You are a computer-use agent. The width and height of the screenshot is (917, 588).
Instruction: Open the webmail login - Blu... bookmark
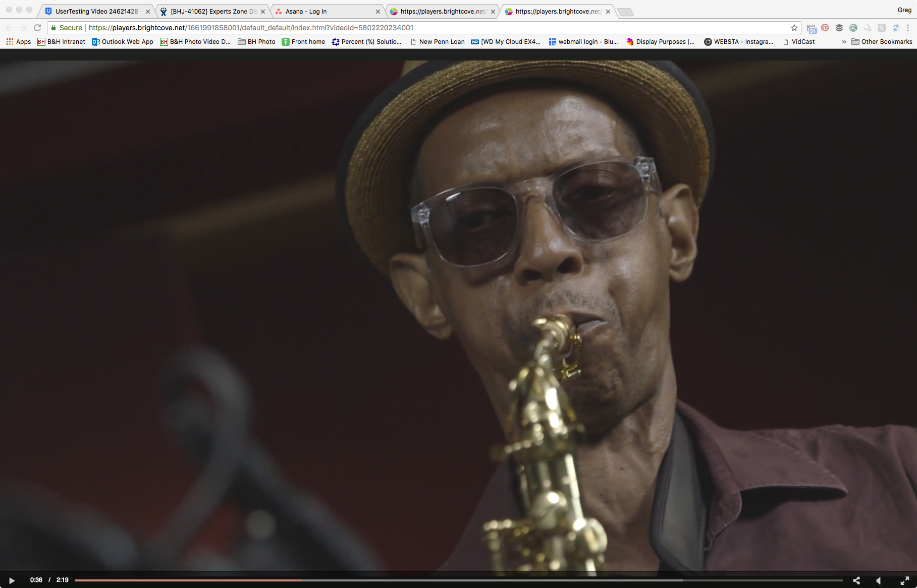[x=583, y=42]
